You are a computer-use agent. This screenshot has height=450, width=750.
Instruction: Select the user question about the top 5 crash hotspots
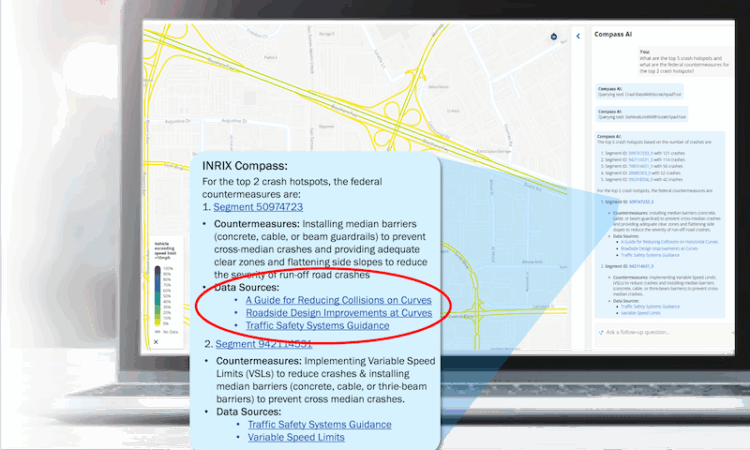(x=684, y=61)
